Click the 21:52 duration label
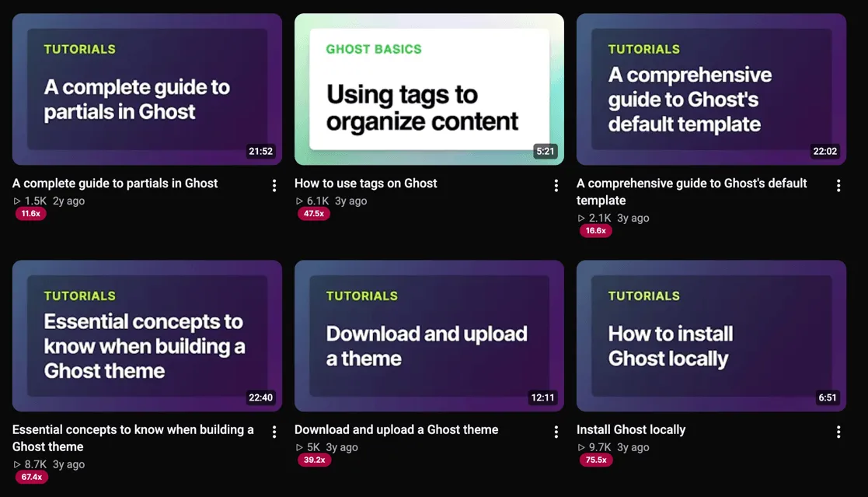868x497 pixels. tap(261, 151)
